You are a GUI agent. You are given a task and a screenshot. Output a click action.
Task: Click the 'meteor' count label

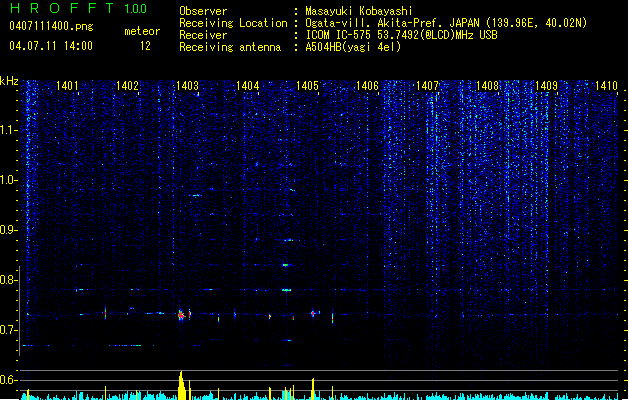pos(142,31)
